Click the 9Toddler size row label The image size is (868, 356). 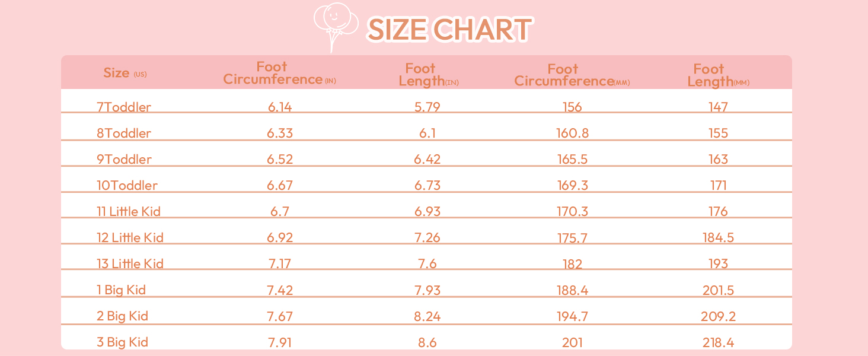tap(124, 160)
